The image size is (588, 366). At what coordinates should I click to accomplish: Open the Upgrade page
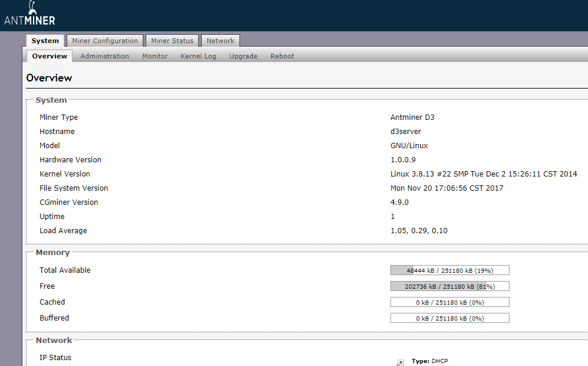(x=243, y=55)
